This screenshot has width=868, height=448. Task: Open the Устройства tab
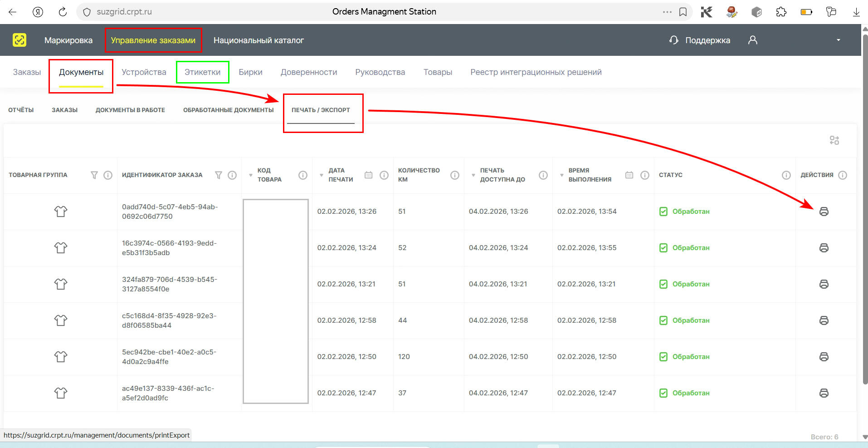(144, 72)
